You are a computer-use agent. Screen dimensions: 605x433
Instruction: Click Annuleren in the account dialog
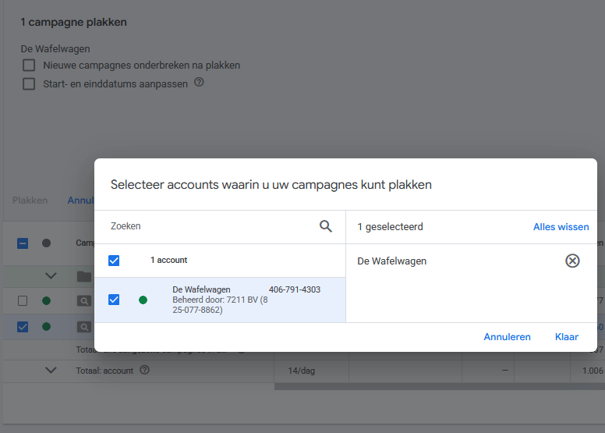pos(507,337)
